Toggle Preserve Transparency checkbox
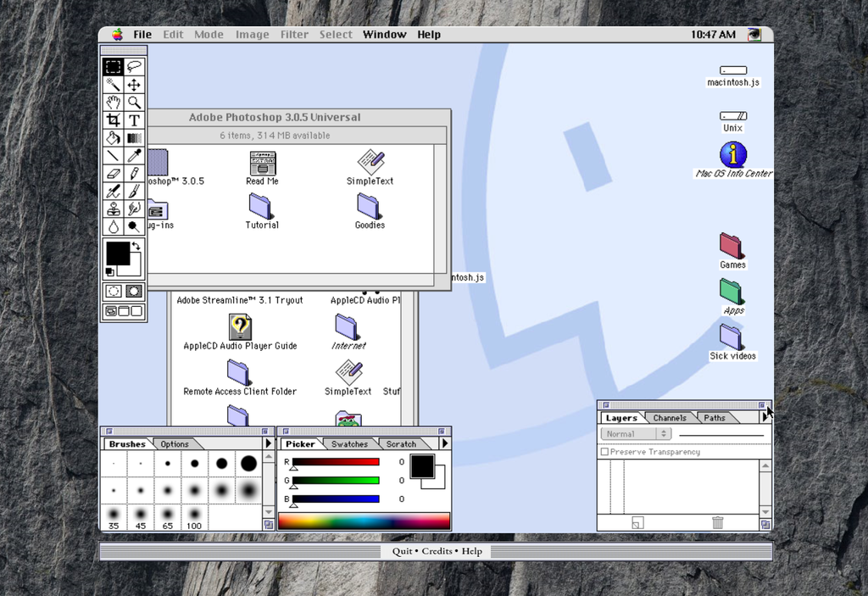Image resolution: width=868 pixels, height=596 pixels. tap(604, 452)
